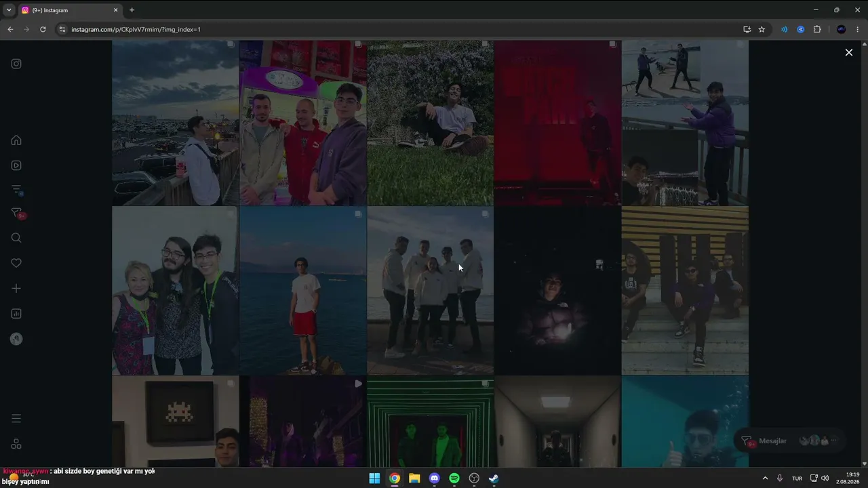Open Steam from the taskbar

(494, 479)
